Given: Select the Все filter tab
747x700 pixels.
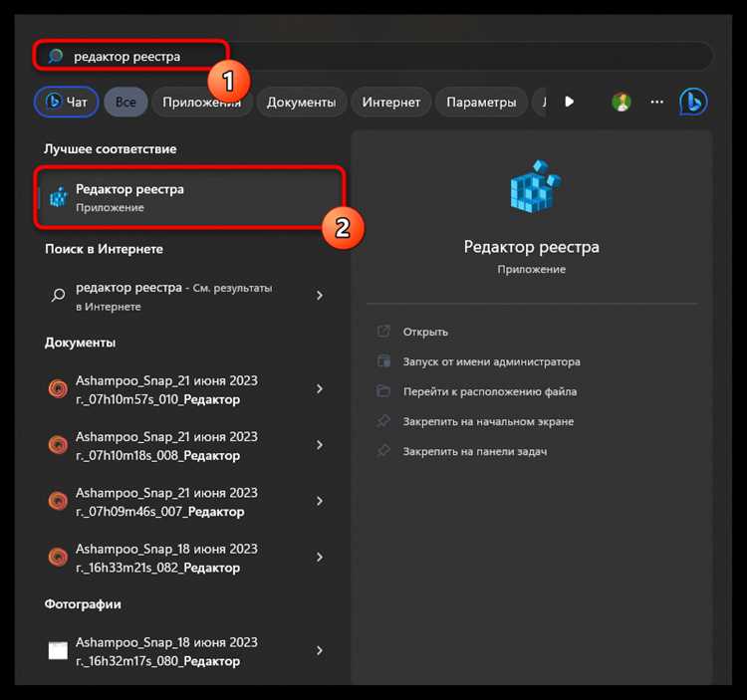Looking at the screenshot, I should [125, 102].
